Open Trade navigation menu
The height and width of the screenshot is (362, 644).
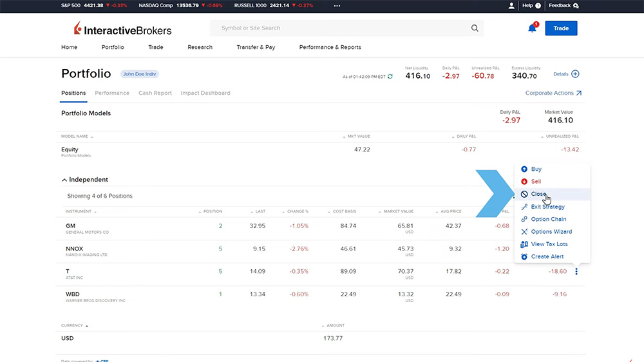[156, 47]
